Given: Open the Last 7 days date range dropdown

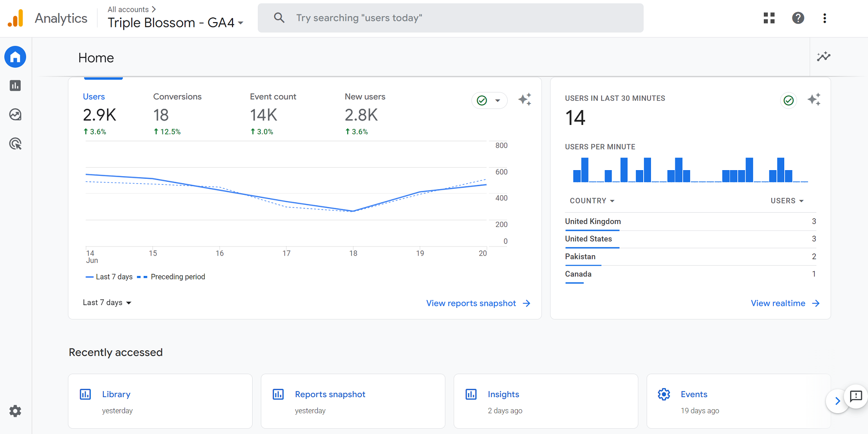Looking at the screenshot, I should 107,302.
